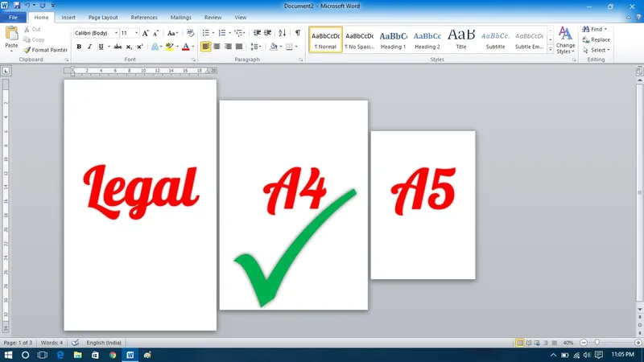Screen dimensions: 644x362
Task: Click the Replace button
Action: click(596, 39)
